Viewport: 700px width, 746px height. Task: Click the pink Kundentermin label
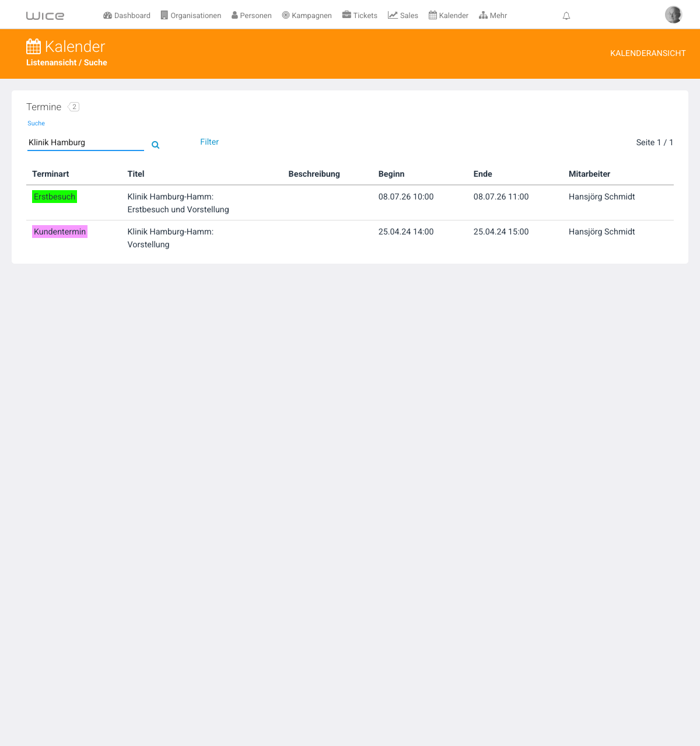coord(60,232)
